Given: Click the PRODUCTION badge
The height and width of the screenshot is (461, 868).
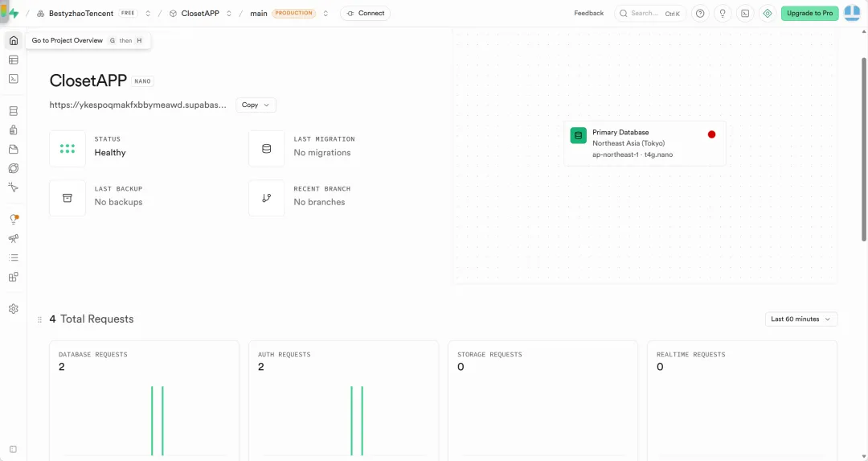Looking at the screenshot, I should point(294,14).
